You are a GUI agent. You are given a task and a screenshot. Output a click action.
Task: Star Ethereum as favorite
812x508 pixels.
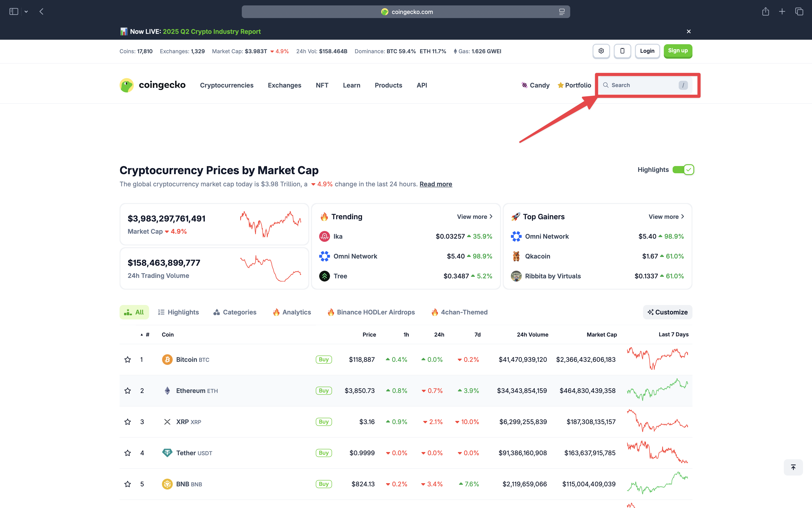[128, 391]
